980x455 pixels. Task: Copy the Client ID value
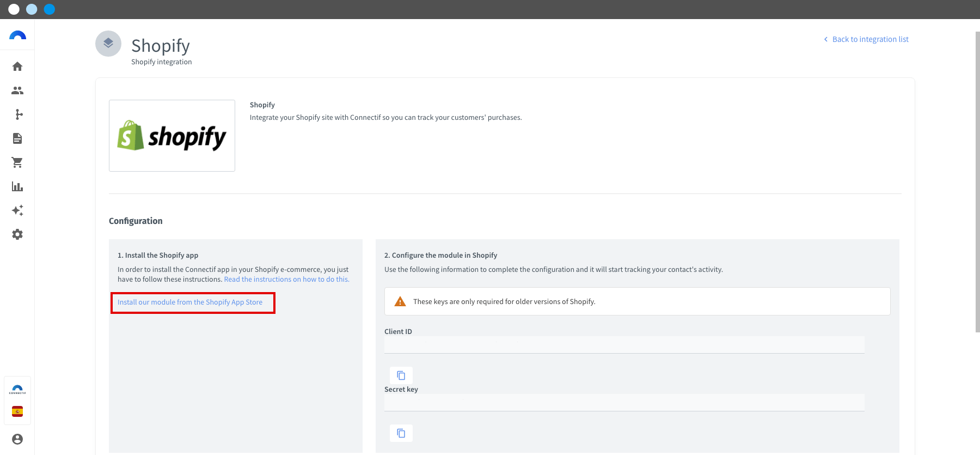point(401,375)
